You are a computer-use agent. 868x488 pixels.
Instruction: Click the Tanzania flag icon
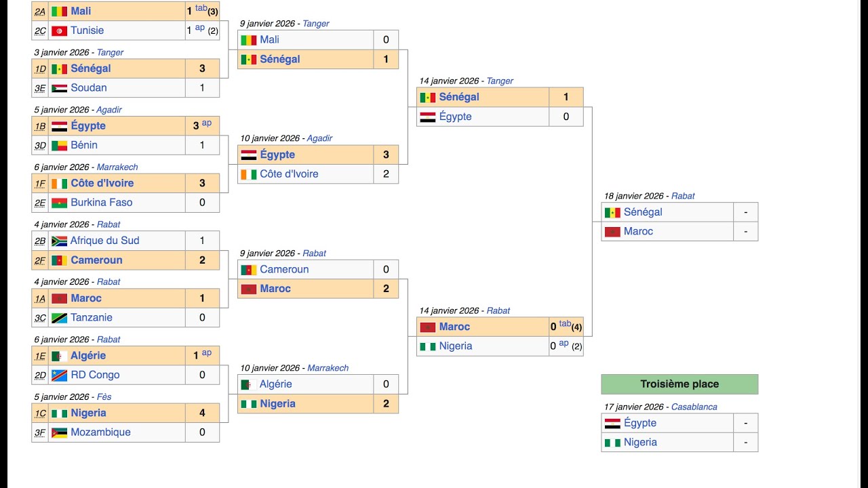coord(60,318)
